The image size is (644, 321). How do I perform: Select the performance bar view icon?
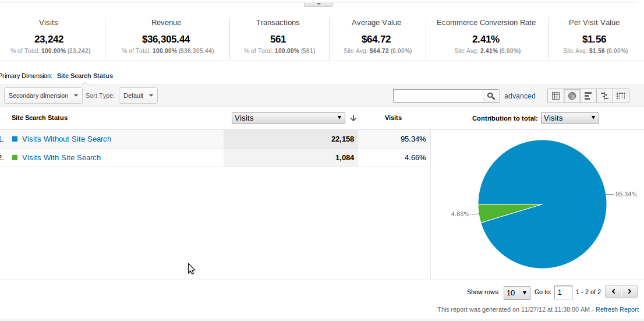[588, 96]
